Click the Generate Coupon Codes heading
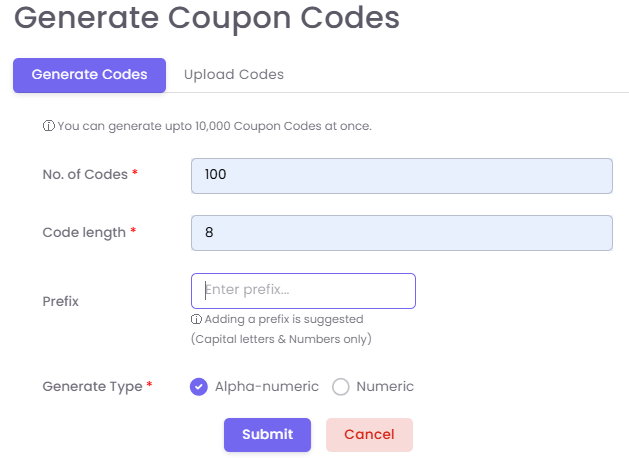The width and height of the screenshot is (629, 458). point(206,18)
